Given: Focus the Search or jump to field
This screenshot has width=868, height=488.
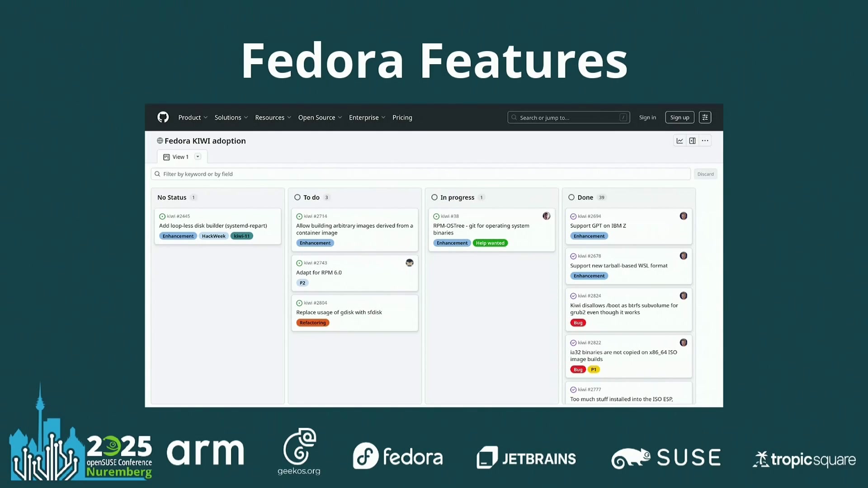Looking at the screenshot, I should pyautogui.click(x=568, y=117).
